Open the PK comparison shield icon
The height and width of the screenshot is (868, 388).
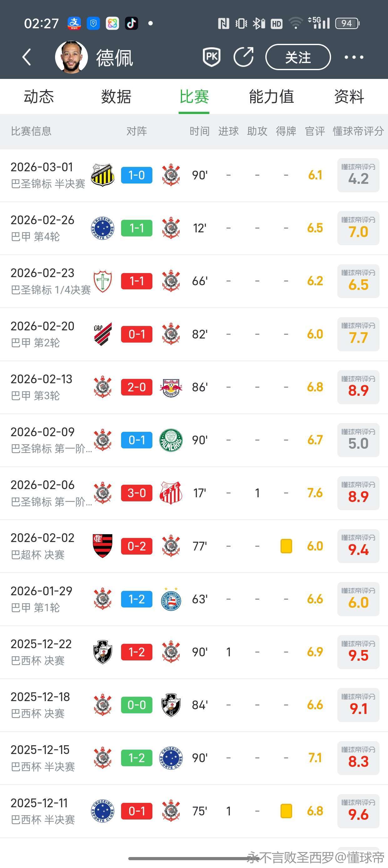click(212, 57)
